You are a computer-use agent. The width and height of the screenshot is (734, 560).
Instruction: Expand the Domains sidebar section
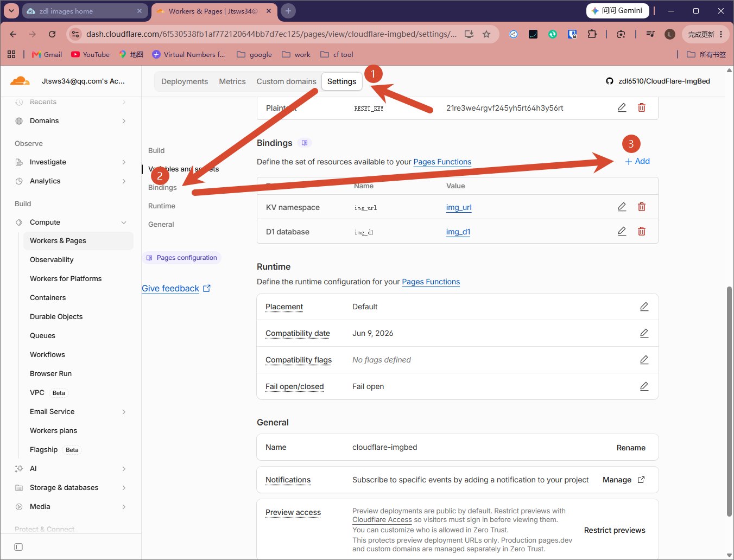click(x=124, y=121)
